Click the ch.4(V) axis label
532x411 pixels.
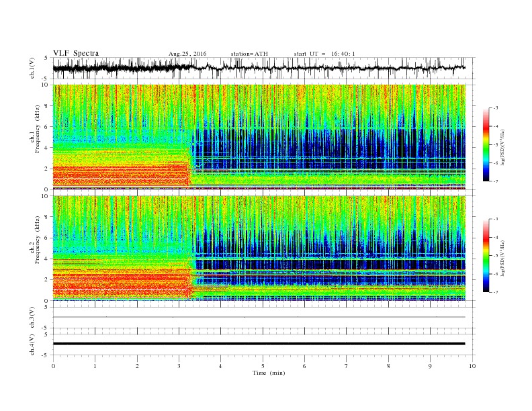[32, 345]
